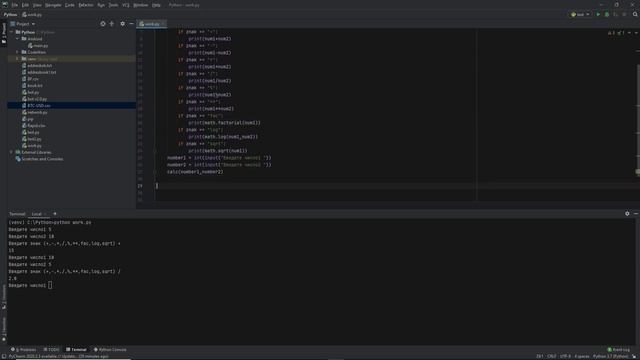The width and height of the screenshot is (640, 360).
Task: Toggle the Structure tool window stripe
Action: 4,296
